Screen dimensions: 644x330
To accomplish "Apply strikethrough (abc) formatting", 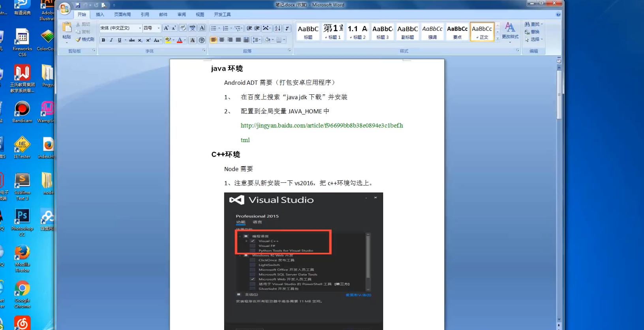I will point(132,40).
